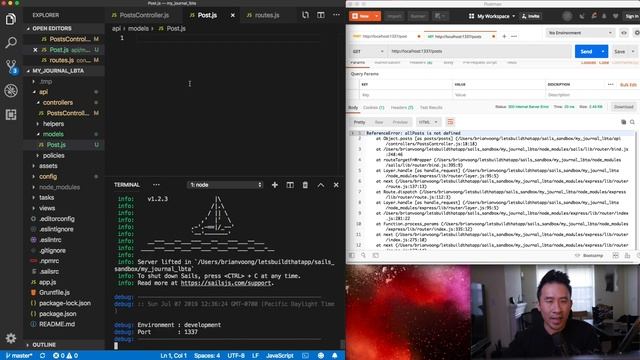
Task: Open the Source Control view icon
Action: click(x=11, y=66)
